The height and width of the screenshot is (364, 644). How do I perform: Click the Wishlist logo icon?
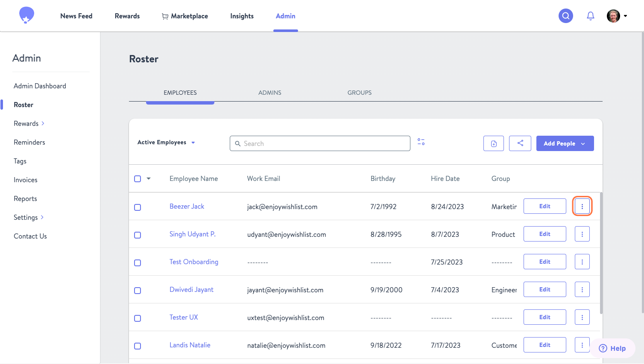pyautogui.click(x=26, y=15)
